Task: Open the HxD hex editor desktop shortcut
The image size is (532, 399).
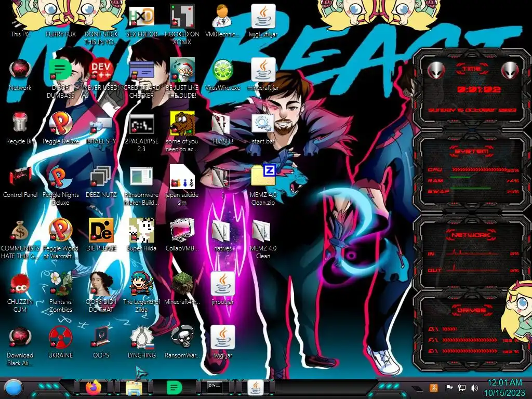Action: point(141,16)
